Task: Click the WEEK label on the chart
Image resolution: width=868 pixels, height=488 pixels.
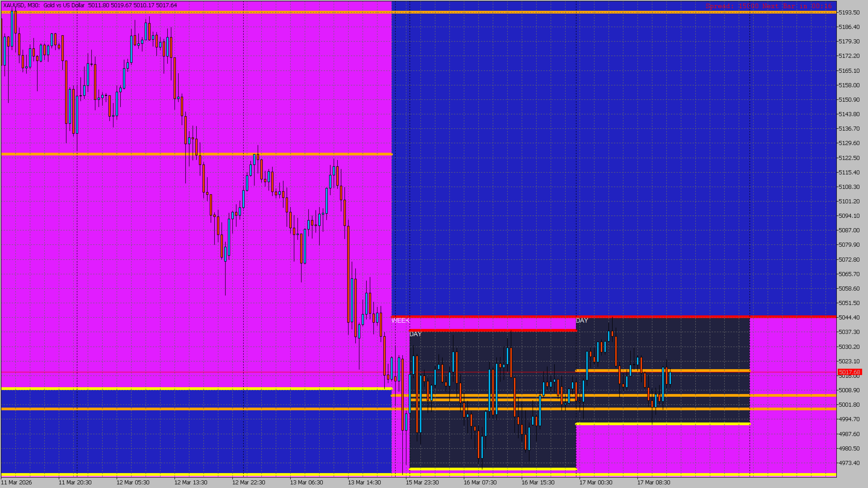Action: click(400, 320)
